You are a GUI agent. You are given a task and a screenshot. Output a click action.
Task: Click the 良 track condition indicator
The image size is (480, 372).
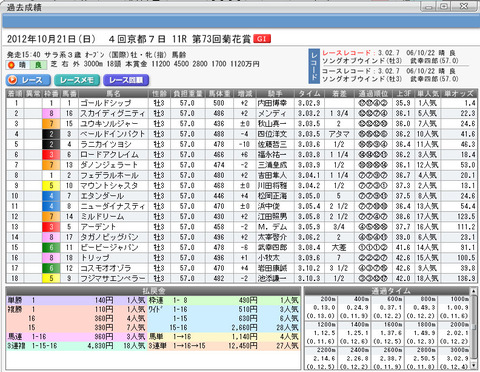38,65
